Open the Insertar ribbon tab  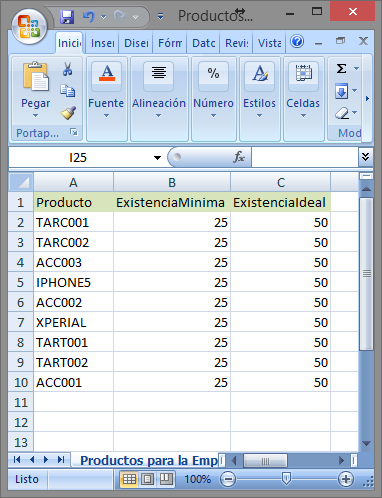(x=102, y=43)
